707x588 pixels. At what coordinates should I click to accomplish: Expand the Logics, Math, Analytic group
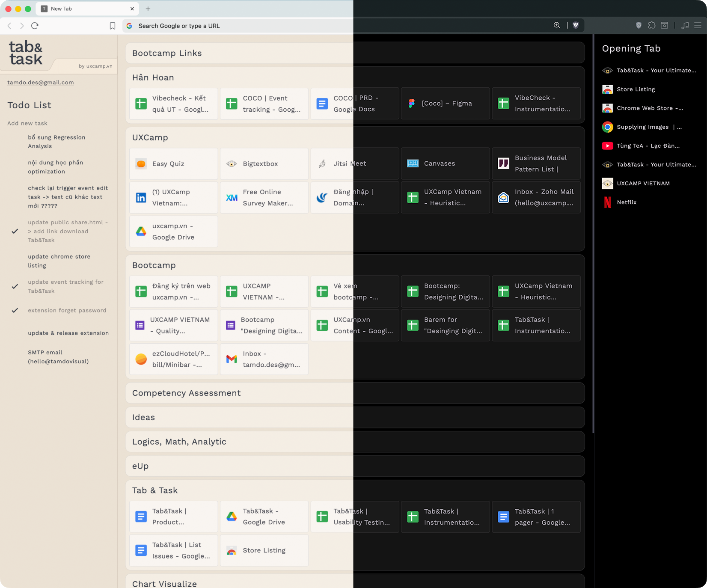(x=179, y=442)
